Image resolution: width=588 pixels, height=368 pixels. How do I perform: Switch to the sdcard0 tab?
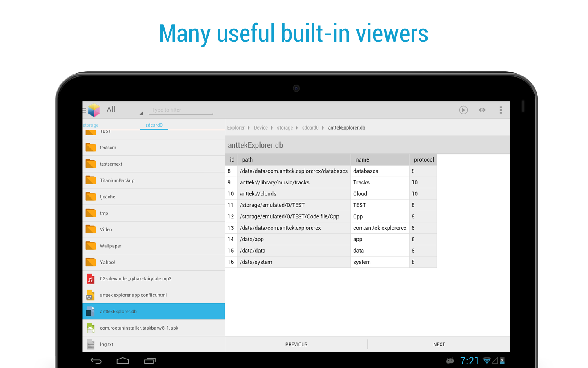(x=154, y=125)
